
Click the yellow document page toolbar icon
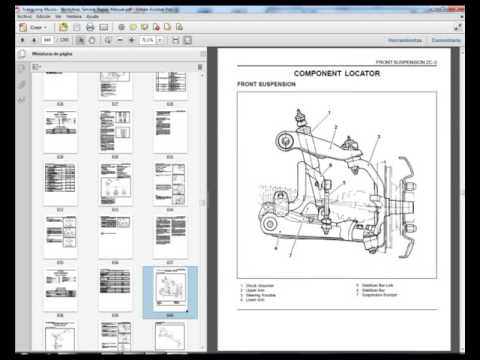167,27
